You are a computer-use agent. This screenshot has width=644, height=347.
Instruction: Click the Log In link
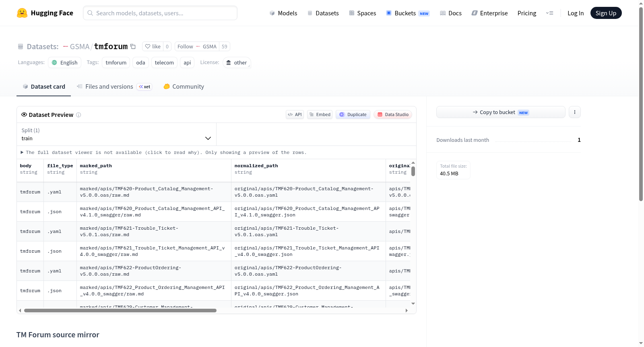pyautogui.click(x=576, y=13)
